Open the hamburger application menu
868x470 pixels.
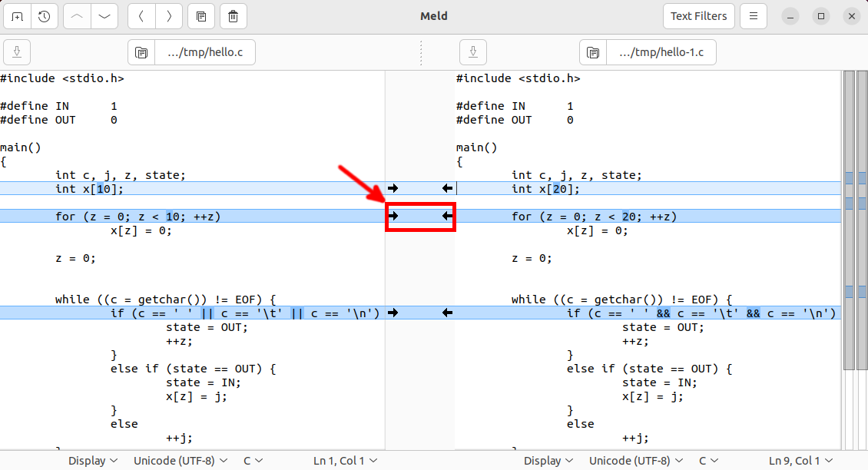(754, 15)
